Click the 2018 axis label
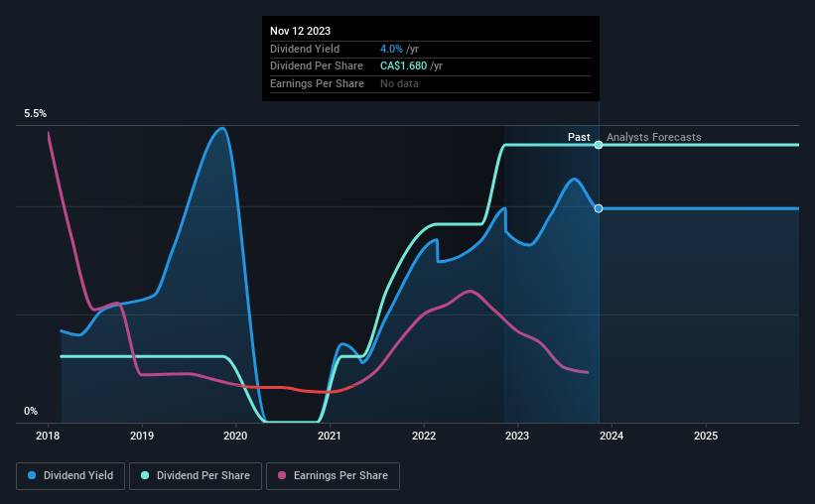Screen dimensions: 815x504 coord(48,436)
